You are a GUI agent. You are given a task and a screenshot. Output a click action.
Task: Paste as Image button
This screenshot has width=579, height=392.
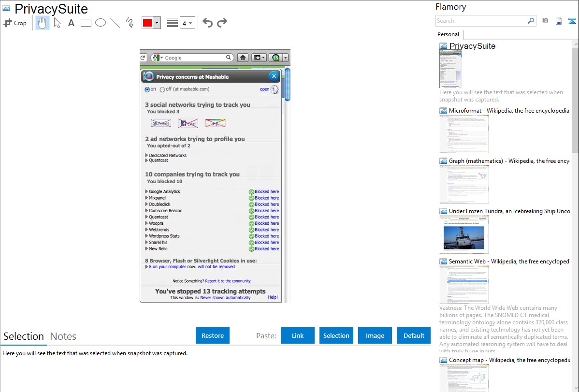[375, 335]
